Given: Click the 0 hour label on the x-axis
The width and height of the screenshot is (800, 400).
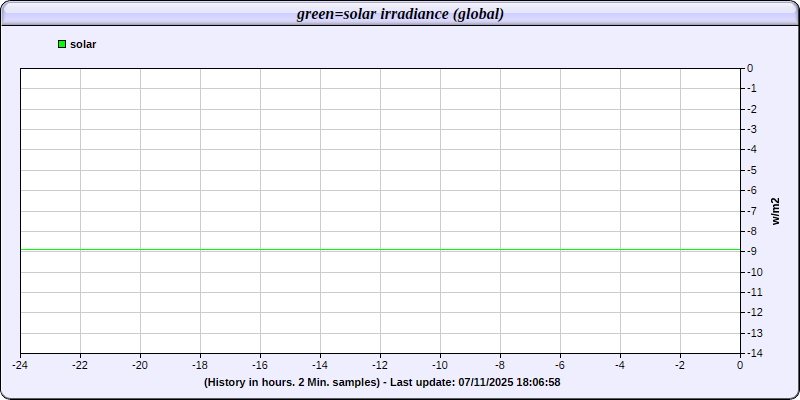Looking at the screenshot, I should coord(740,365).
